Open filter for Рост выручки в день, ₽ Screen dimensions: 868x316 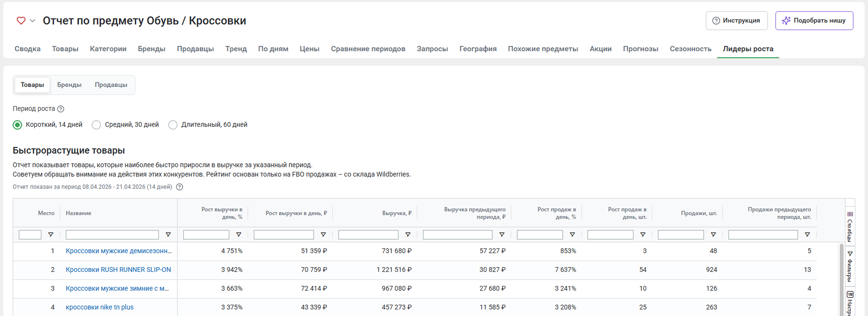(323, 235)
